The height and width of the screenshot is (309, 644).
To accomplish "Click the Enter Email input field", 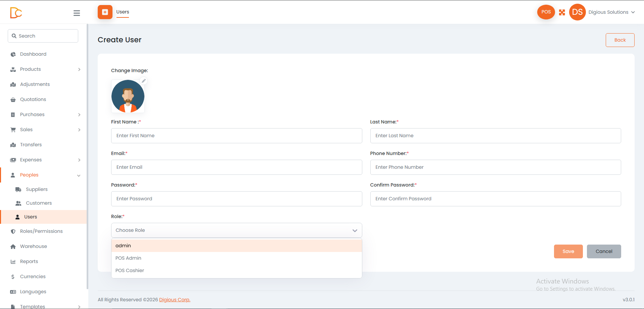I will coord(236,167).
